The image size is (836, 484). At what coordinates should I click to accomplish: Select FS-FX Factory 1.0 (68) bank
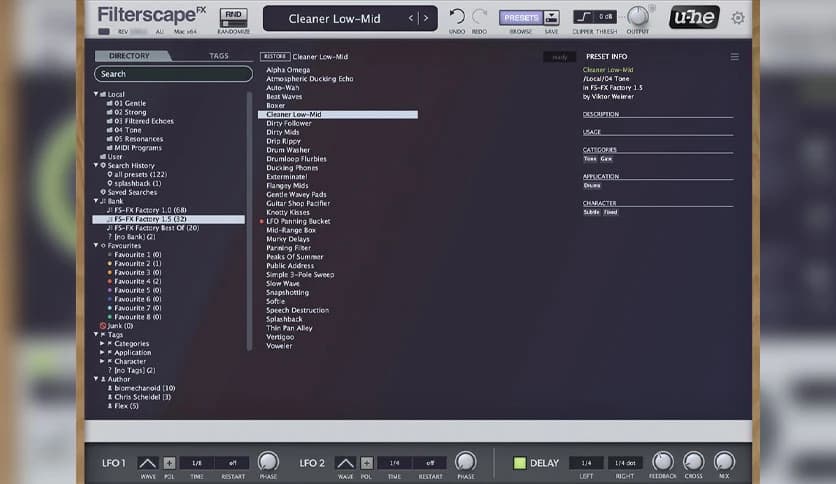tap(147, 210)
